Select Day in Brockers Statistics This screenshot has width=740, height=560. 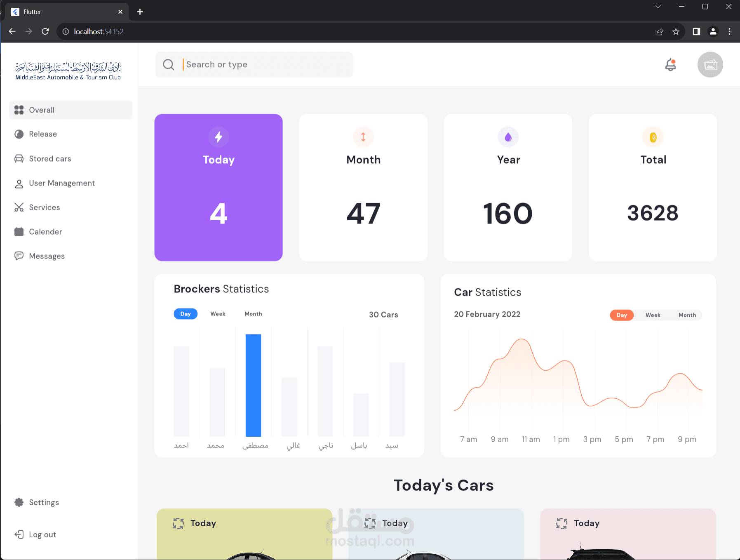(x=186, y=314)
